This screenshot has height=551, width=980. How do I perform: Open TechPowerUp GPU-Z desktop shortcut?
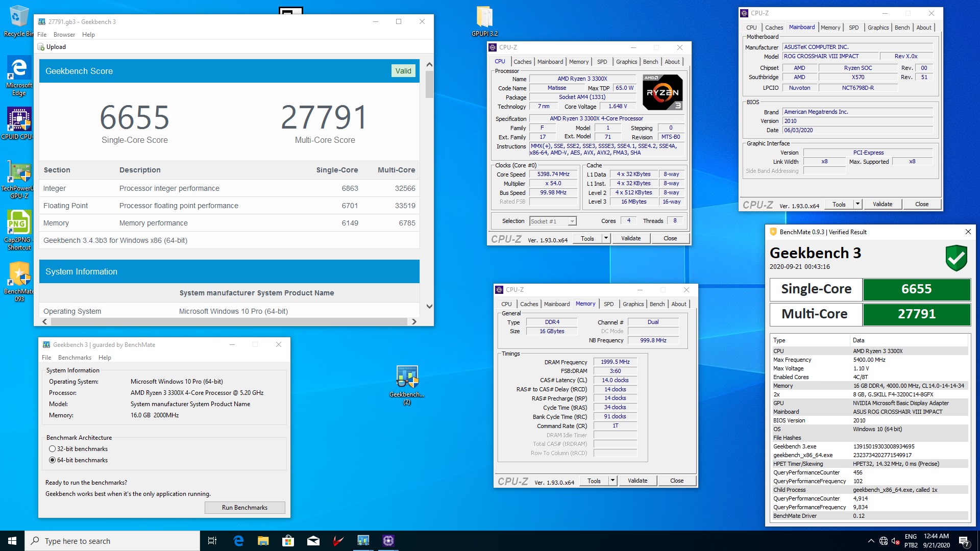click(19, 180)
